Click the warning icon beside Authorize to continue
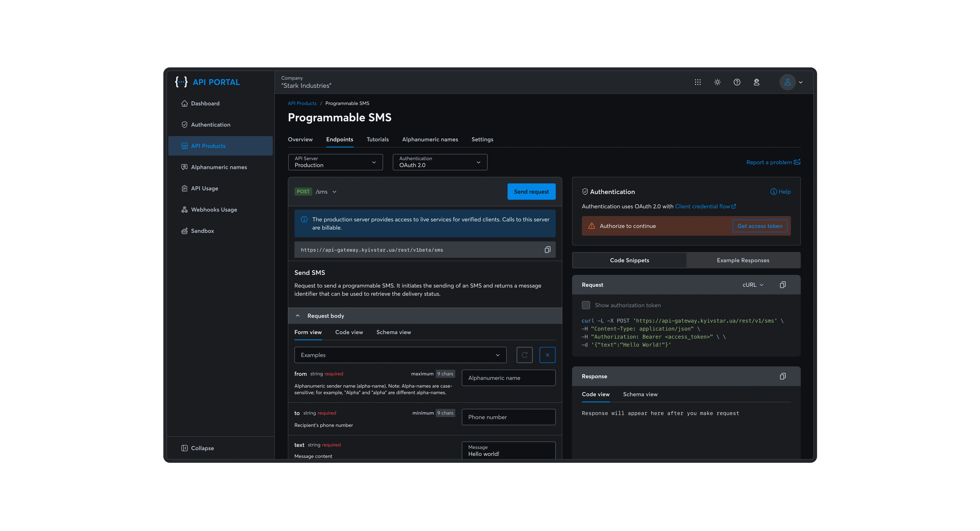The height and width of the screenshot is (531, 980). click(592, 226)
